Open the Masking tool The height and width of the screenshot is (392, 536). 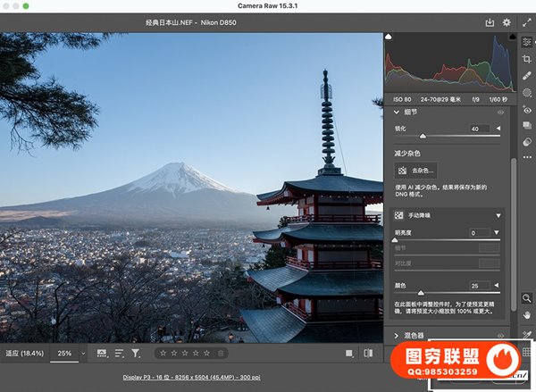[527, 92]
